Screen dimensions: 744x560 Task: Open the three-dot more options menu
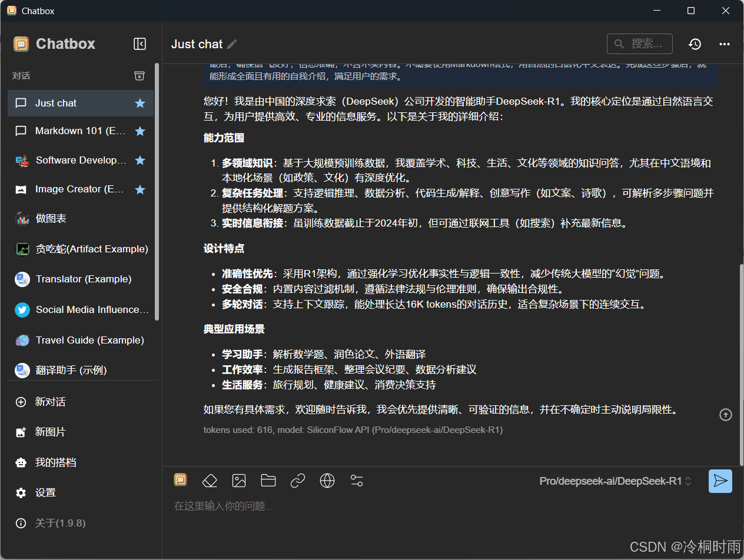(724, 44)
